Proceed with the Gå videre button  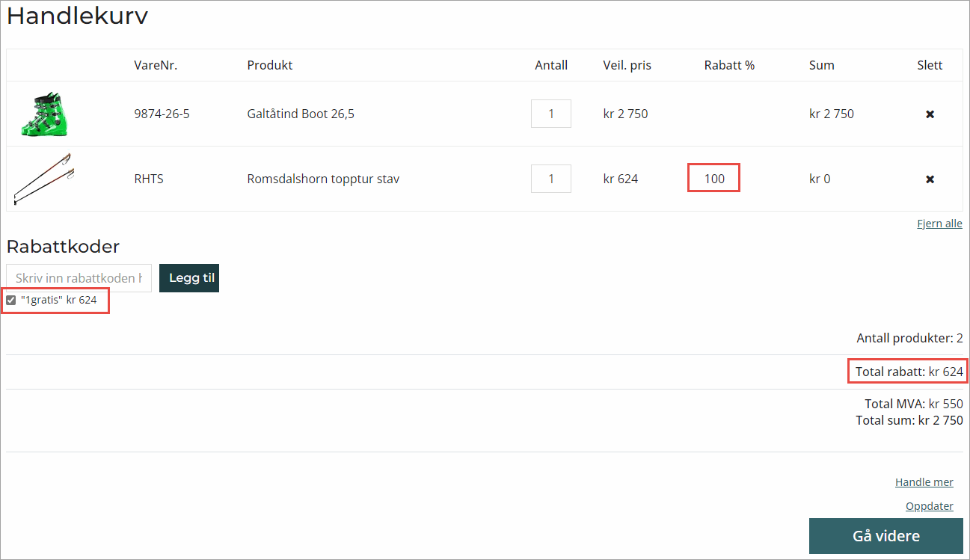[x=885, y=536]
